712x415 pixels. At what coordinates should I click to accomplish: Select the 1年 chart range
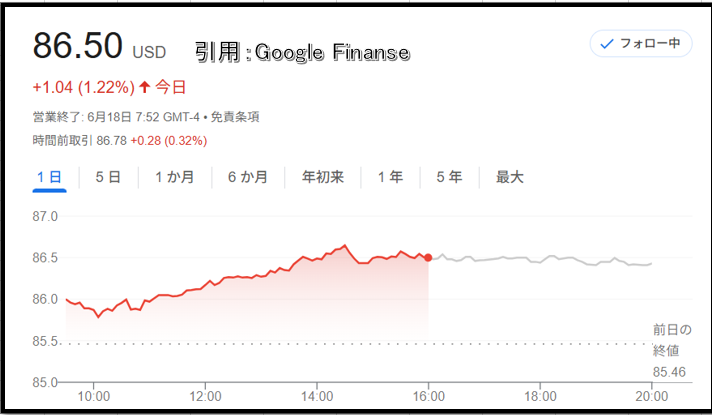[391, 177]
